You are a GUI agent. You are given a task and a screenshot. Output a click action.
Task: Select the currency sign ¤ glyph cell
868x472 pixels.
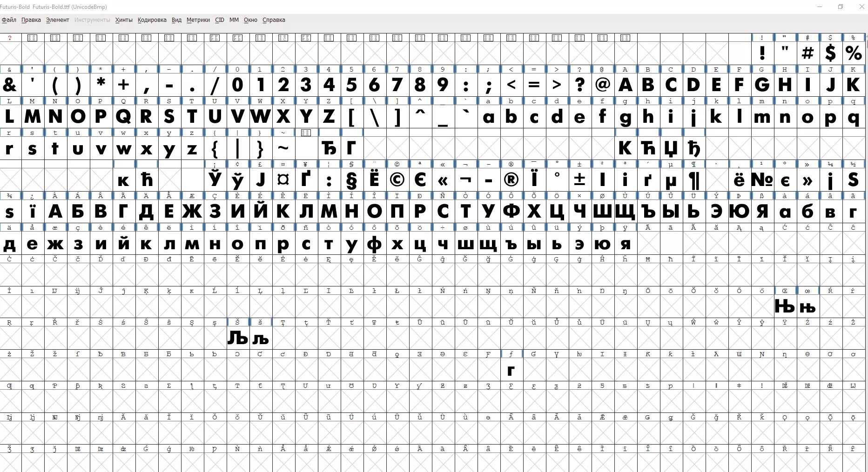point(283,180)
